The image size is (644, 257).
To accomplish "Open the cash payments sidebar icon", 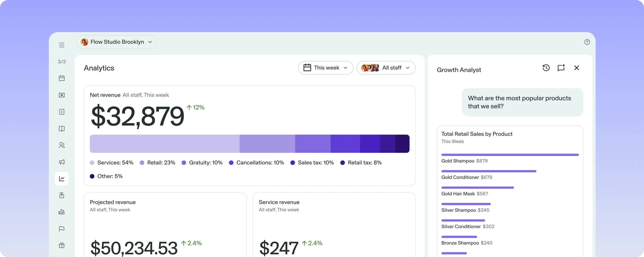I will pos(62,95).
